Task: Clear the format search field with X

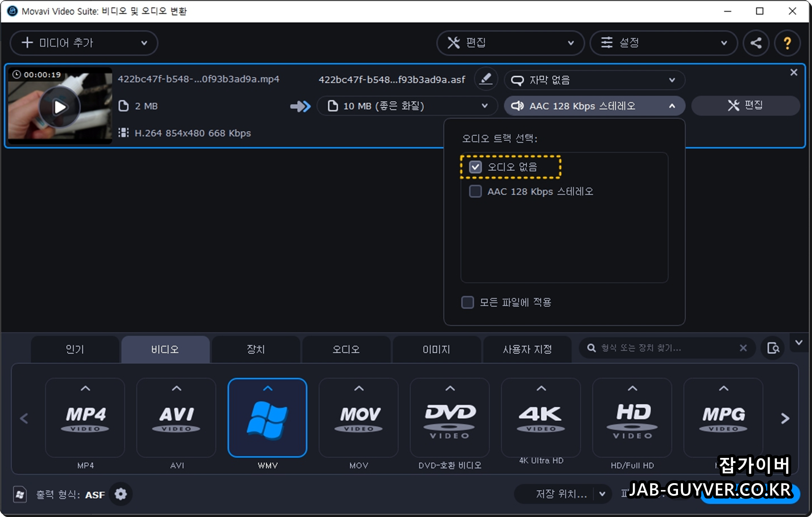Action: (743, 348)
